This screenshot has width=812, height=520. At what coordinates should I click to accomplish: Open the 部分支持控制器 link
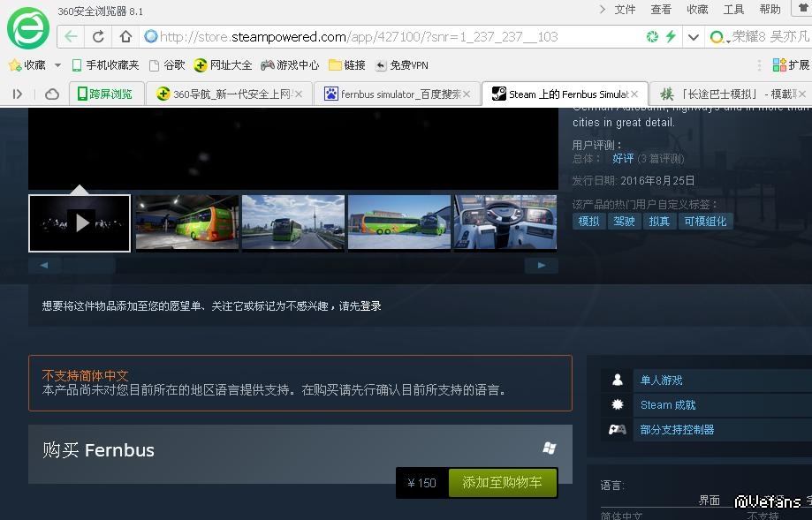tap(678, 430)
